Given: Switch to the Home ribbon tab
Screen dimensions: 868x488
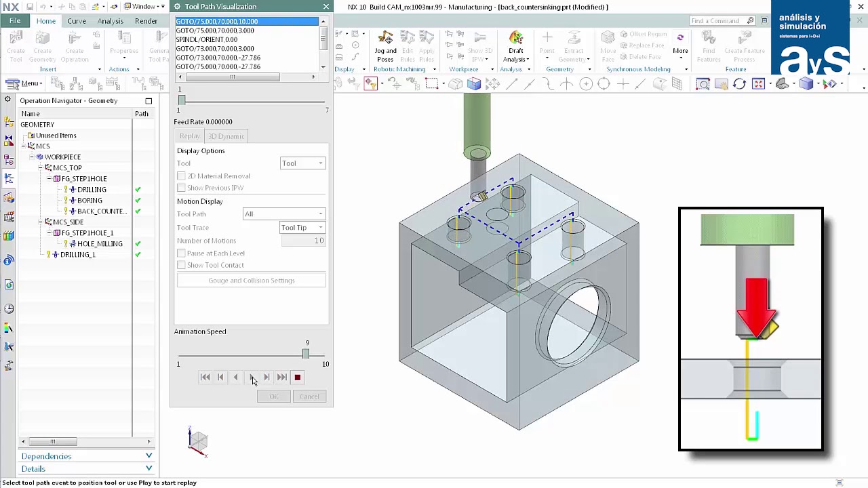Looking at the screenshot, I should point(46,21).
